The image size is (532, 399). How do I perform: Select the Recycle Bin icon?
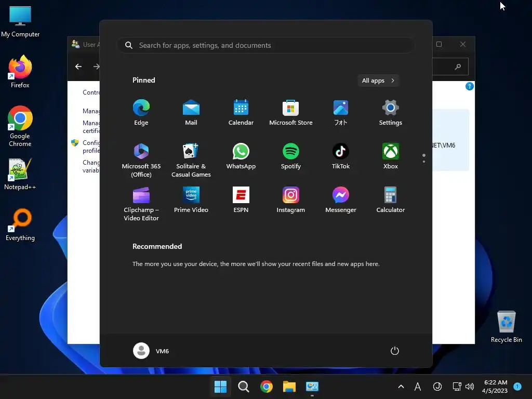pyautogui.click(x=506, y=326)
